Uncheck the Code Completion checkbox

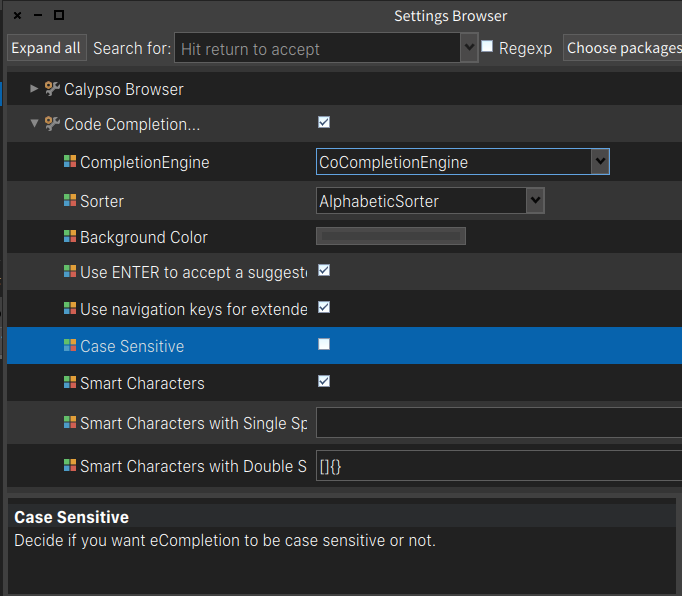324,122
